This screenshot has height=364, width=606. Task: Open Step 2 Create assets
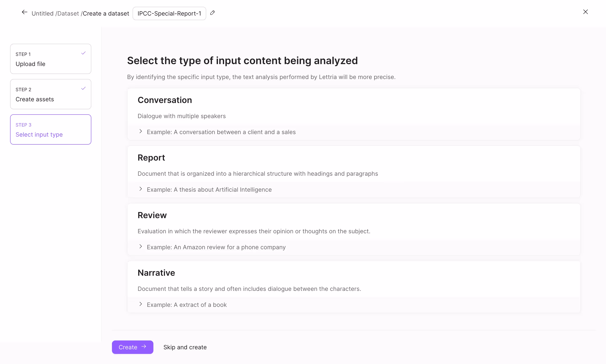pos(50,94)
